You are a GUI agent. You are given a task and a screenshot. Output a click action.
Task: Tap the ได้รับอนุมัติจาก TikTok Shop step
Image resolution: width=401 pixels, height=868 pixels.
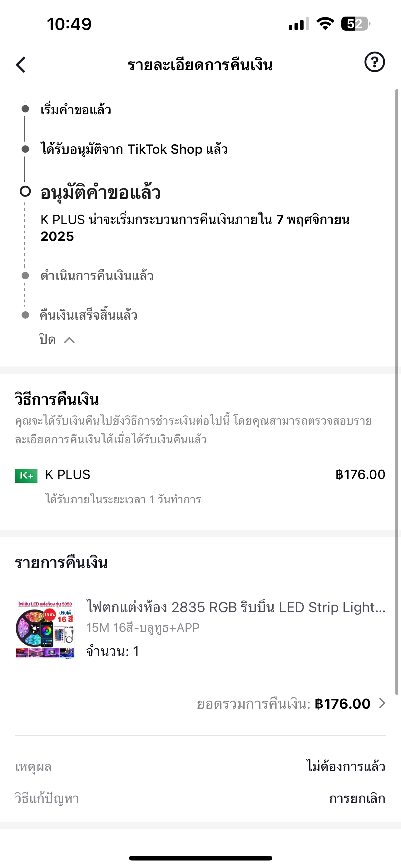coord(134,149)
